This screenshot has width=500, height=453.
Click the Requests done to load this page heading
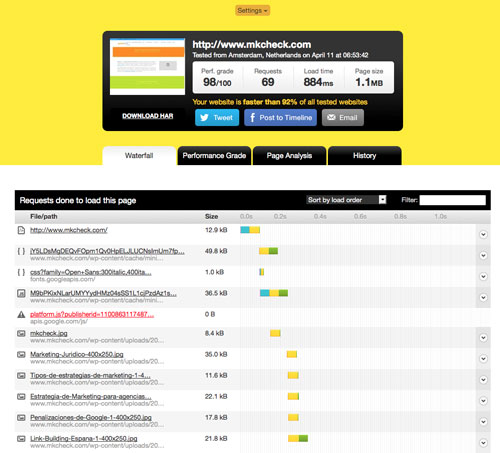coord(78,200)
